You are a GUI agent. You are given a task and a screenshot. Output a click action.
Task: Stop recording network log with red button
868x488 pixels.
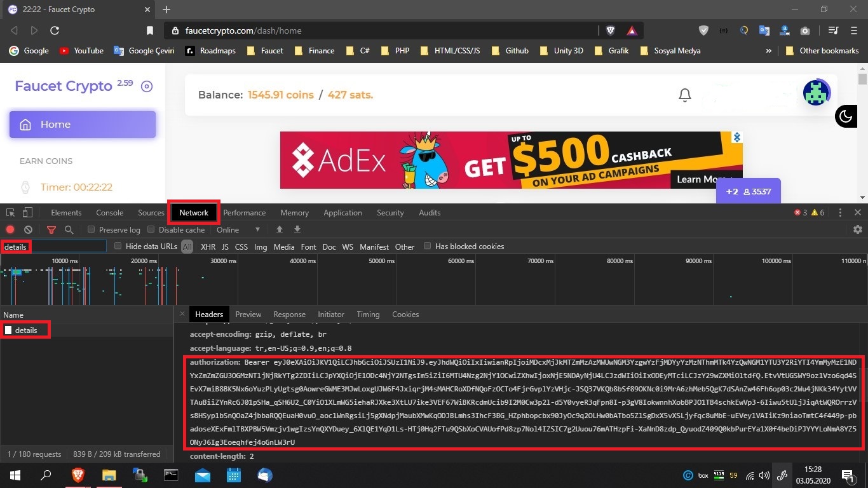pos(11,229)
